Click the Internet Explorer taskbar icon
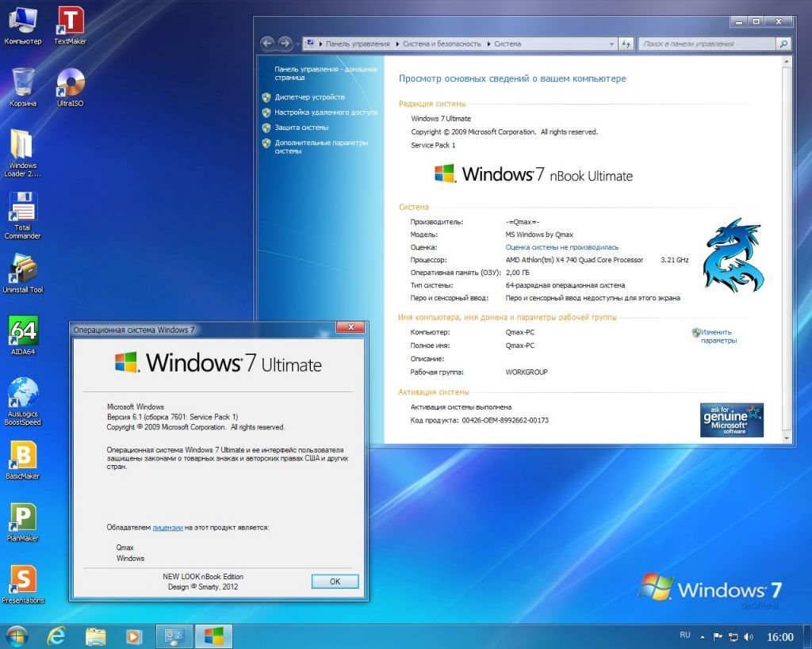The image size is (812, 649). point(56,636)
